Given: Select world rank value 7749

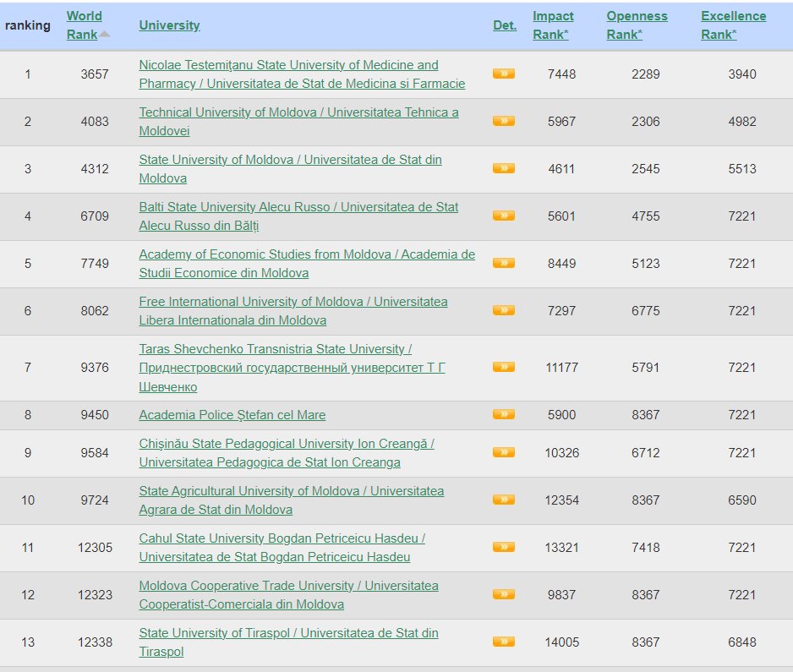Looking at the screenshot, I should [95, 264].
